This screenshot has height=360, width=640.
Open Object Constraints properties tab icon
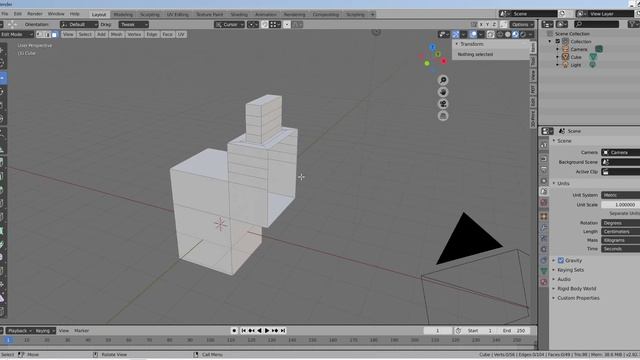[x=544, y=260]
